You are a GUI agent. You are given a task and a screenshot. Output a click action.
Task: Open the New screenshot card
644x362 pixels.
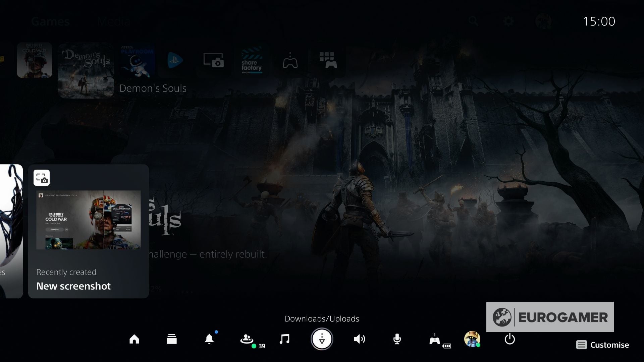tap(89, 231)
